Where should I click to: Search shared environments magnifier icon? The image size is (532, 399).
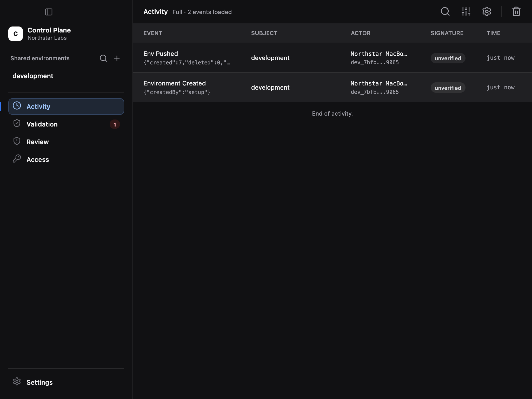pos(103,58)
